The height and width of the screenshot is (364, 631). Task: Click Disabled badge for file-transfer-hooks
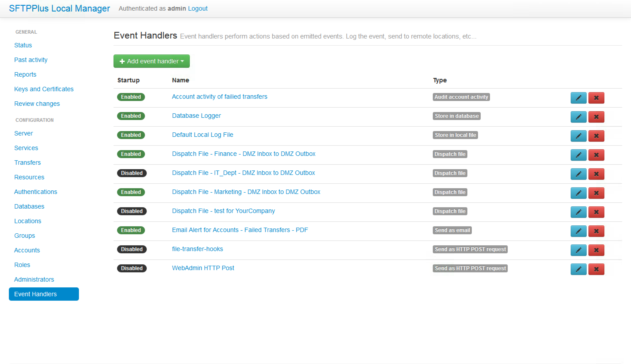(132, 249)
